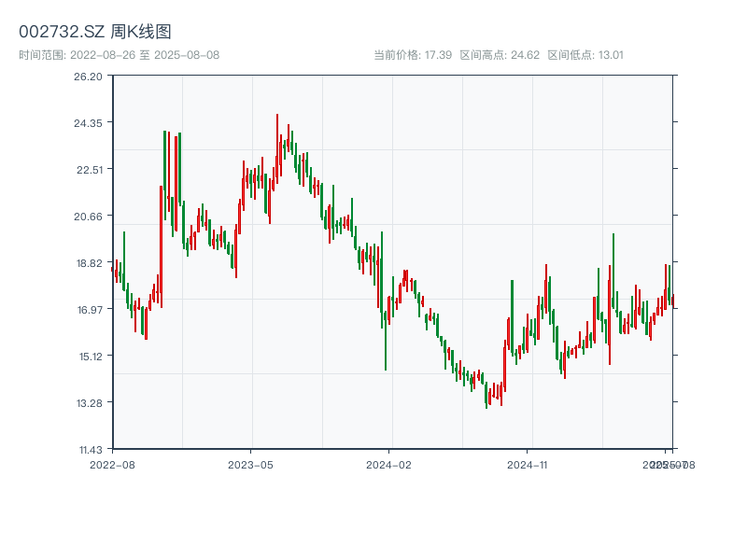Click the y-axis value 13.28

pos(90,403)
